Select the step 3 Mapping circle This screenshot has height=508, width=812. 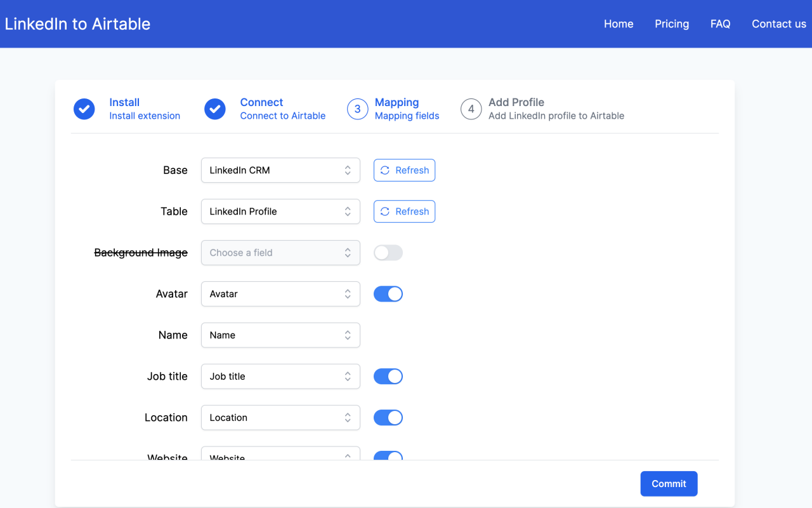(x=357, y=109)
